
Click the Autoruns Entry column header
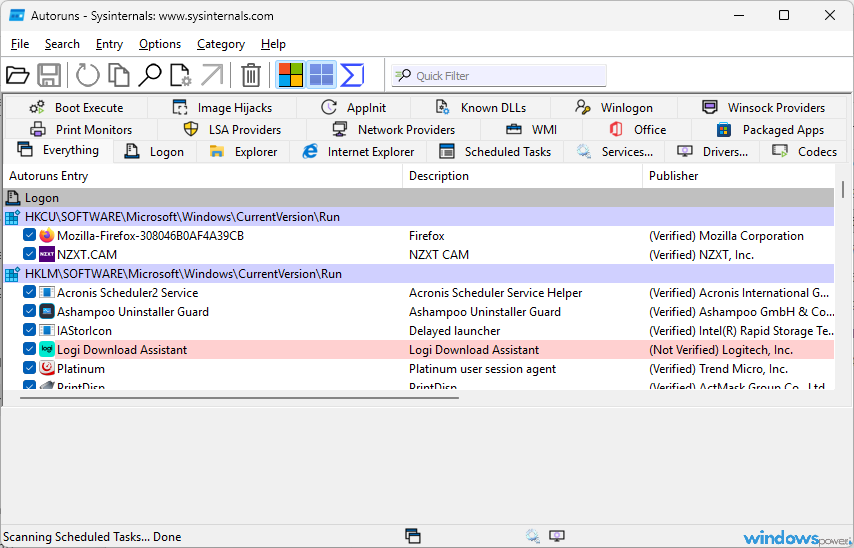203,176
